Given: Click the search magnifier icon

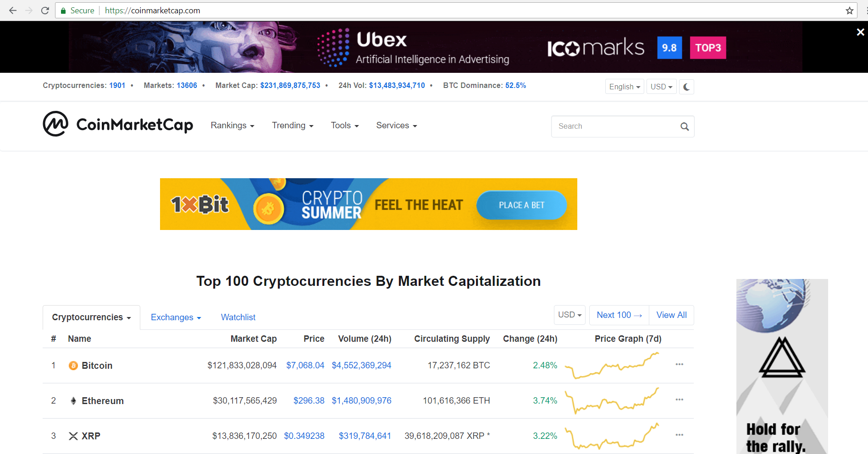Looking at the screenshot, I should pyautogui.click(x=684, y=126).
